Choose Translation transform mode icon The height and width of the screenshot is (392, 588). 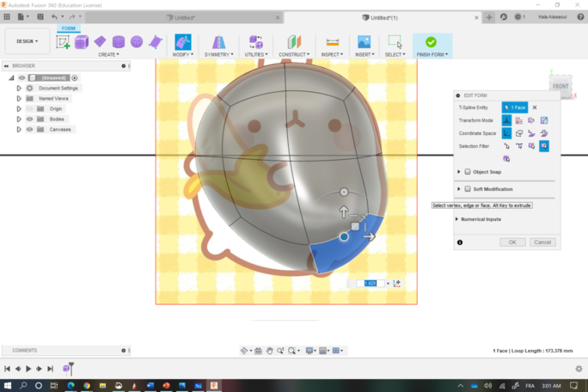[519, 120]
